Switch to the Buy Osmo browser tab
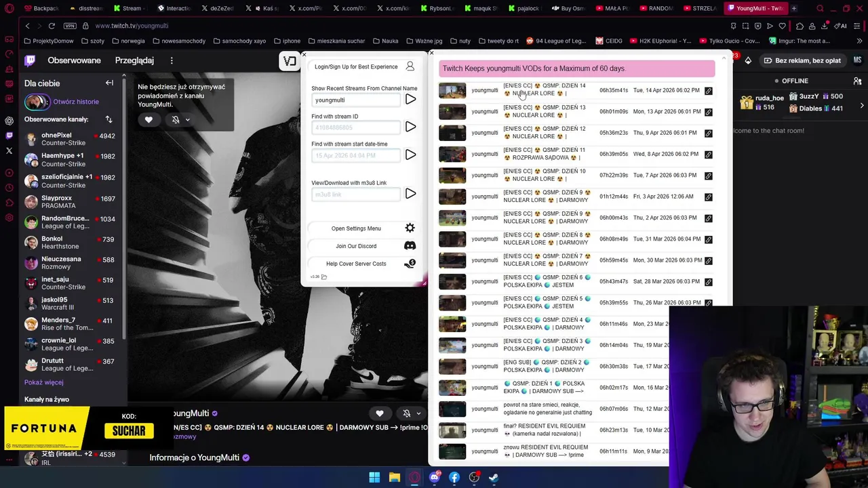This screenshot has height=488, width=868. [570, 8]
